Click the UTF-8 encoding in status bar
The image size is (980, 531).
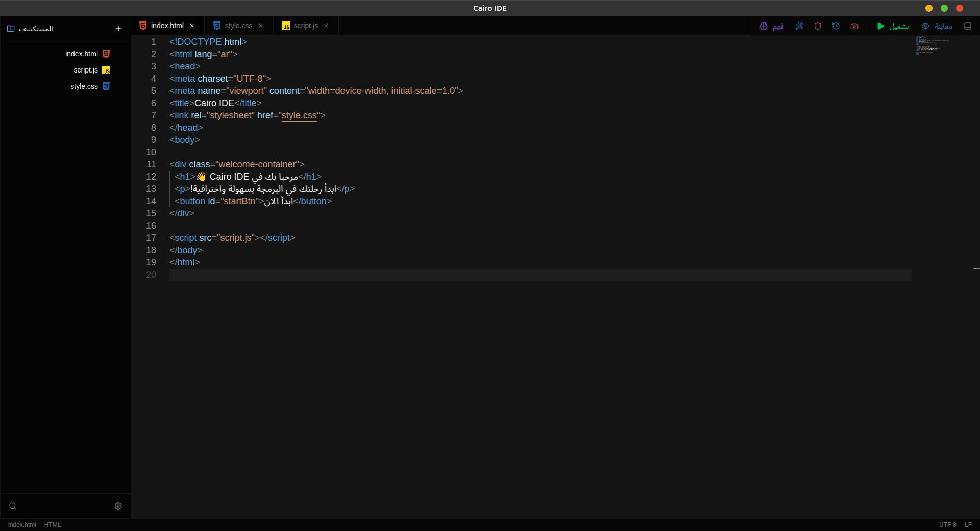click(947, 525)
